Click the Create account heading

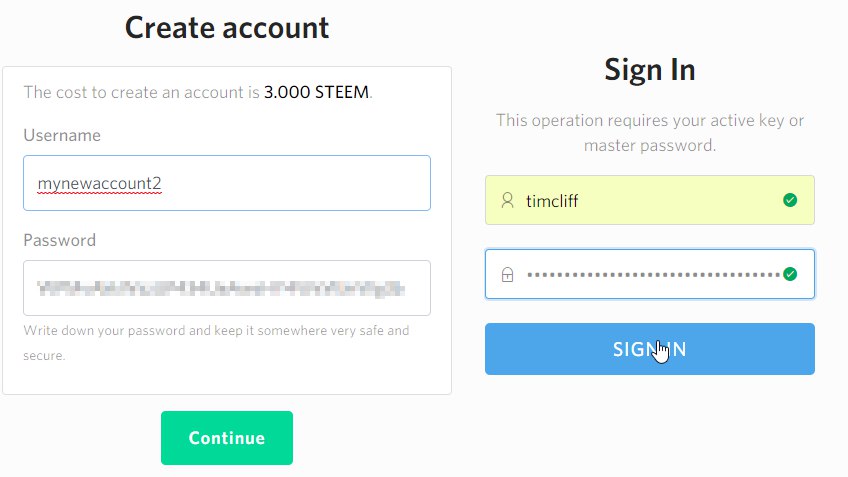pyautogui.click(x=227, y=28)
